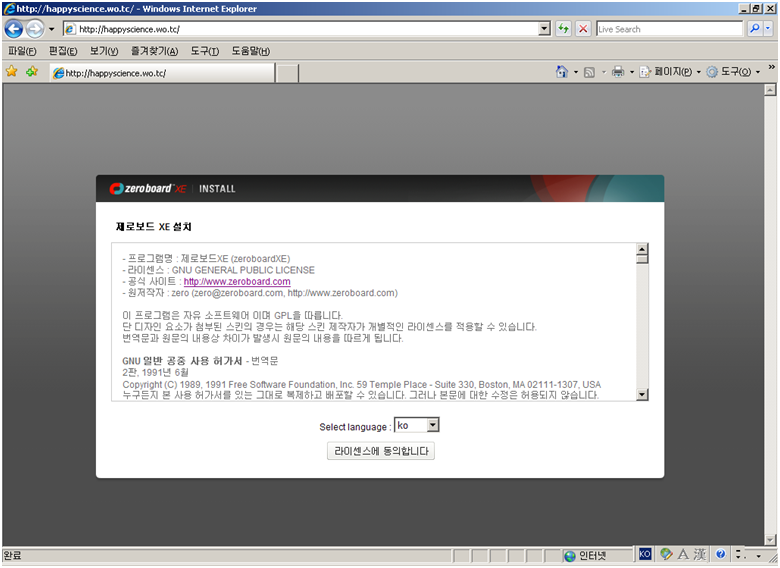Click the 라이센스에 동의합니다 button
This screenshot has width=780, height=568.
coord(381,451)
